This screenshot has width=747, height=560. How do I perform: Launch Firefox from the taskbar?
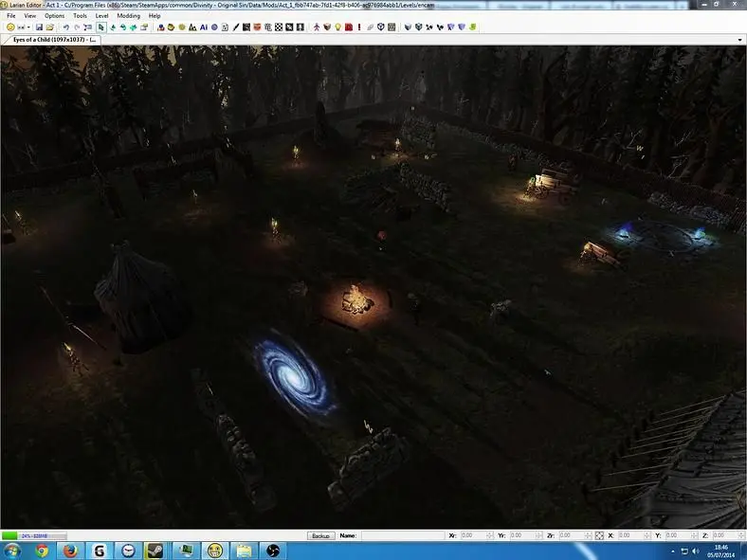point(70,551)
